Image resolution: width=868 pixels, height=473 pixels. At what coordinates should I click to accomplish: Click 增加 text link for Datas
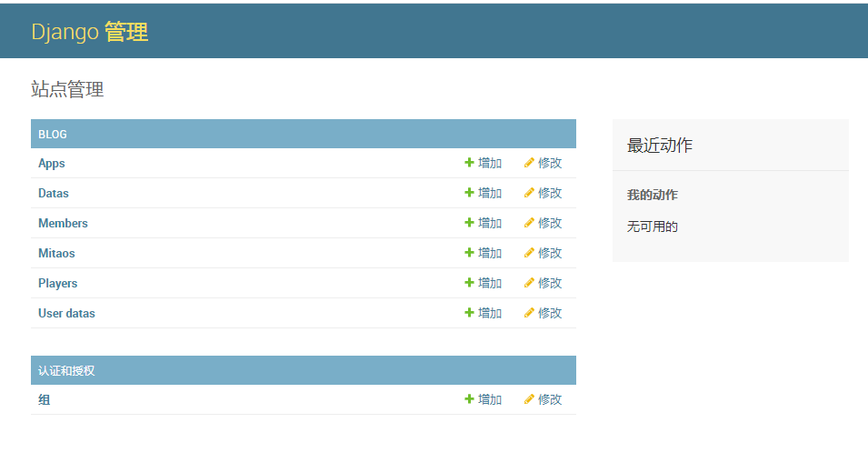[490, 193]
